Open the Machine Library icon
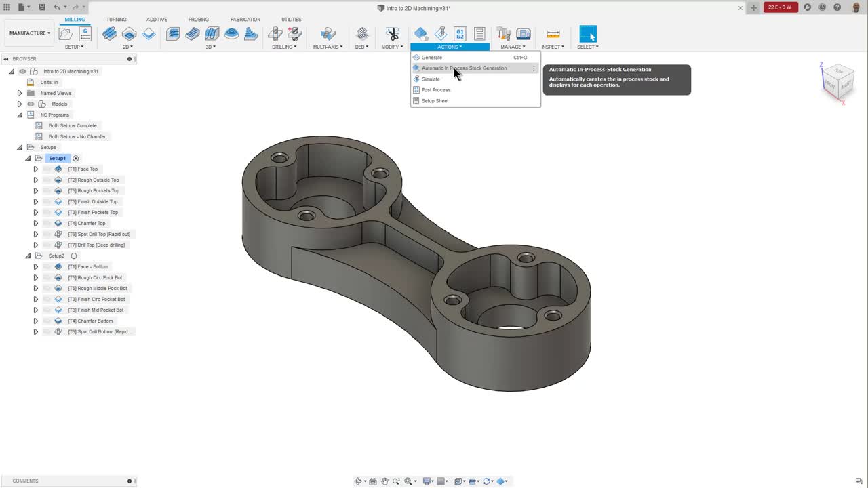868x488 pixels. (x=524, y=33)
